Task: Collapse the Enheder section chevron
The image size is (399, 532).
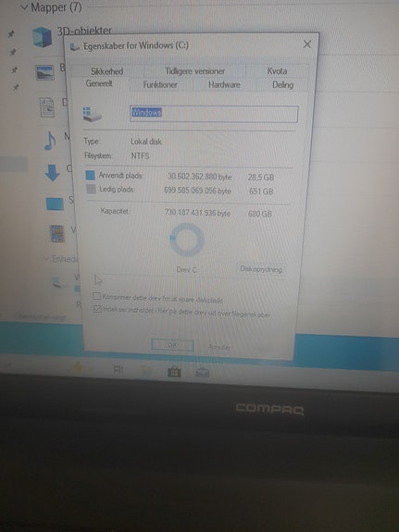Action: 46,259
